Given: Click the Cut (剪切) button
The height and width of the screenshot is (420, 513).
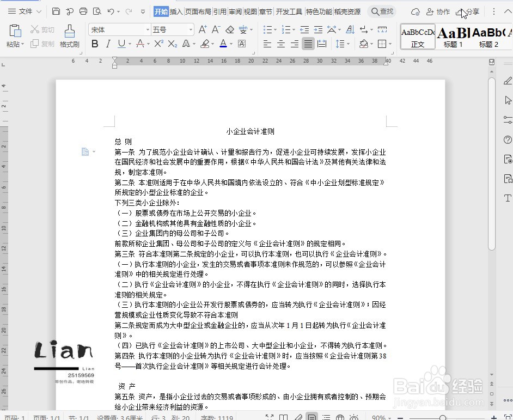Looking at the screenshot, I should coord(42,30).
